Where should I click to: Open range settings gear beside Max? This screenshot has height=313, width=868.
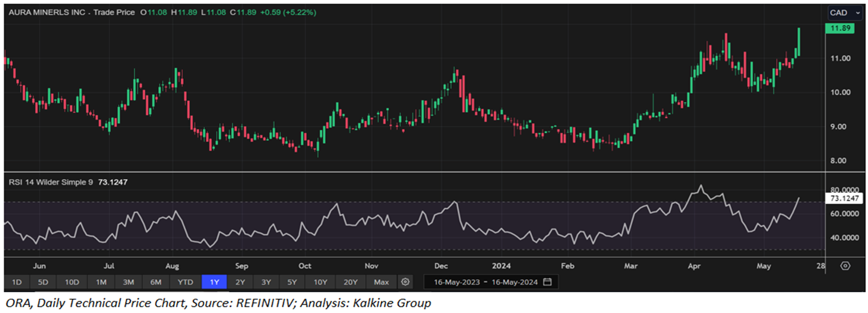(x=405, y=281)
